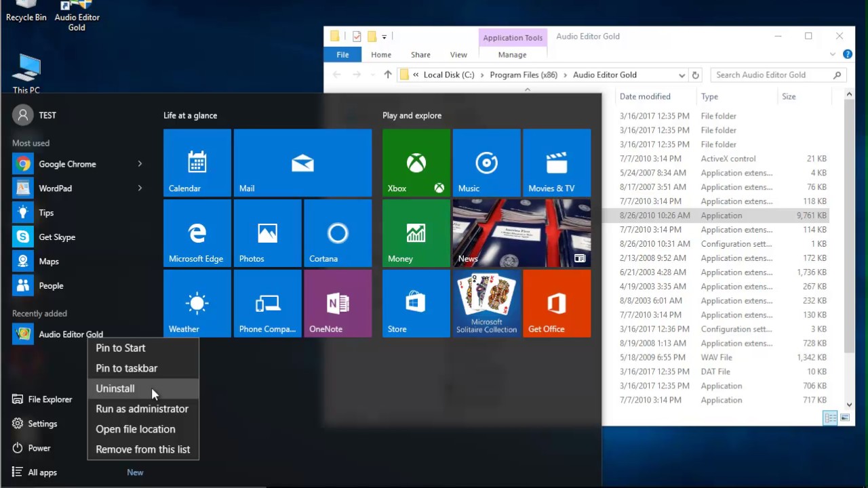Click Program Files (x86) in address path
This screenshot has width=868, height=488.
[524, 75]
